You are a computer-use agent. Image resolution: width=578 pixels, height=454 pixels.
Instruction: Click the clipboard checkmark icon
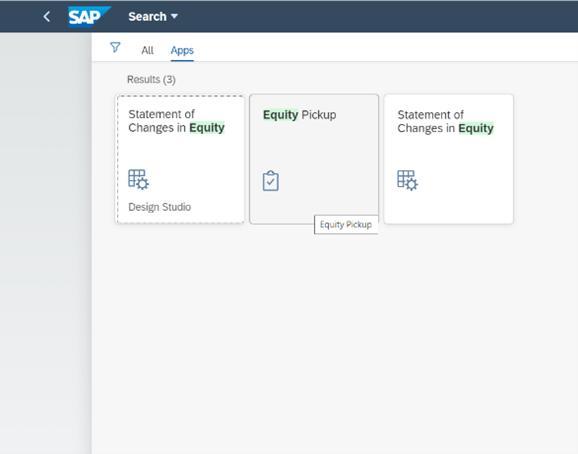(x=271, y=181)
